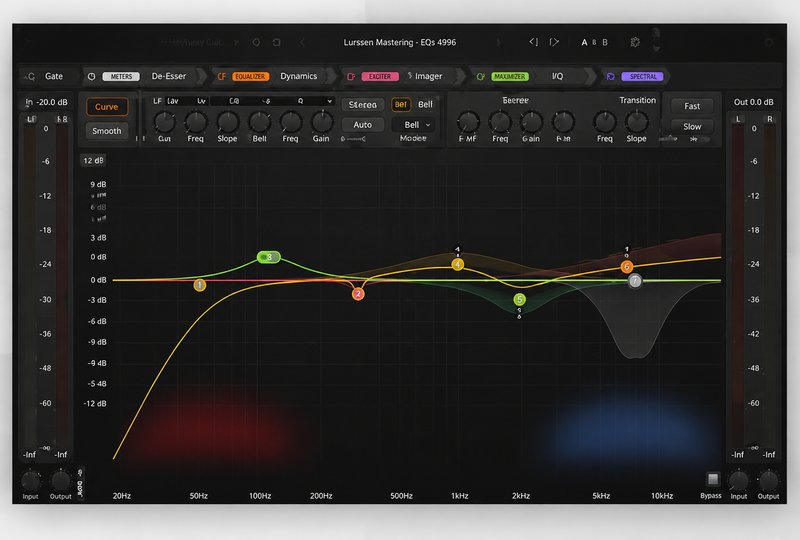800x540 pixels.
Task: Click the clock icon beside METERS
Action: coord(91,77)
